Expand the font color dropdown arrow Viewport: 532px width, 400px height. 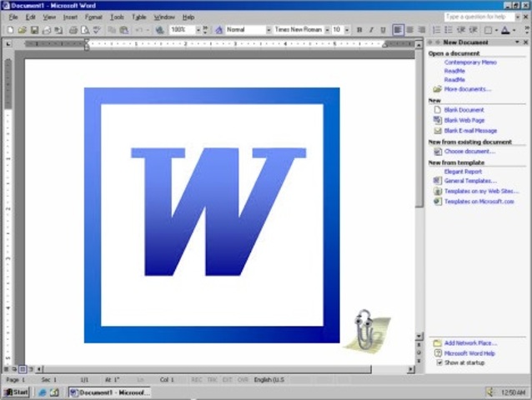(x=514, y=30)
